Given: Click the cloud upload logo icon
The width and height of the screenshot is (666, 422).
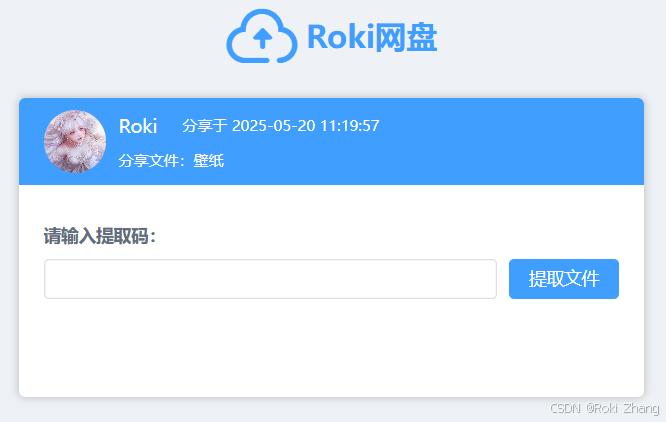Looking at the screenshot, I should coord(262,37).
